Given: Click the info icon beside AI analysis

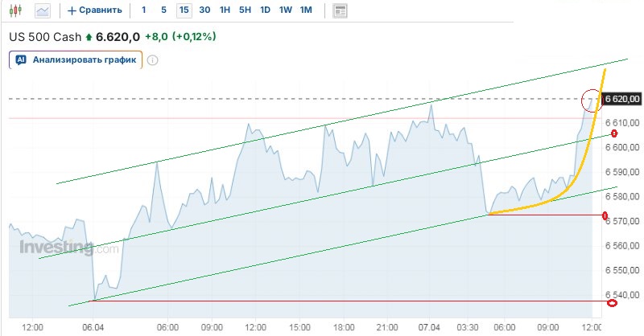Looking at the screenshot, I should [153, 59].
